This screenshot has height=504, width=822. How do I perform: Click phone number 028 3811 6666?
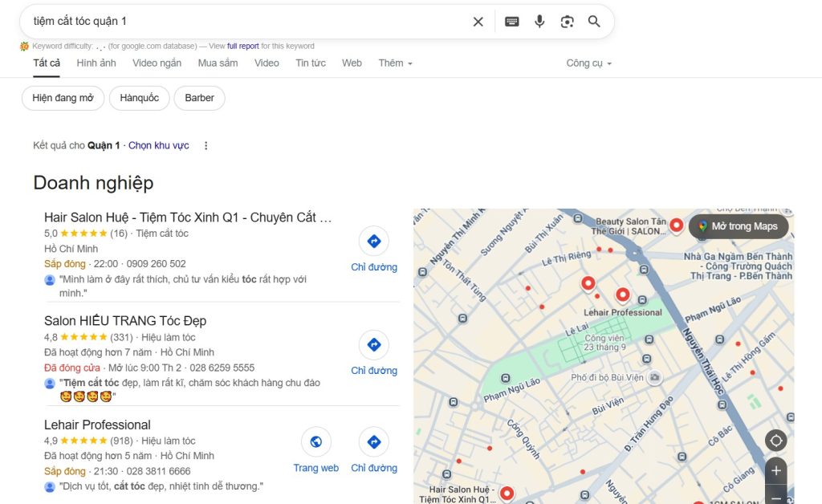coord(158,472)
